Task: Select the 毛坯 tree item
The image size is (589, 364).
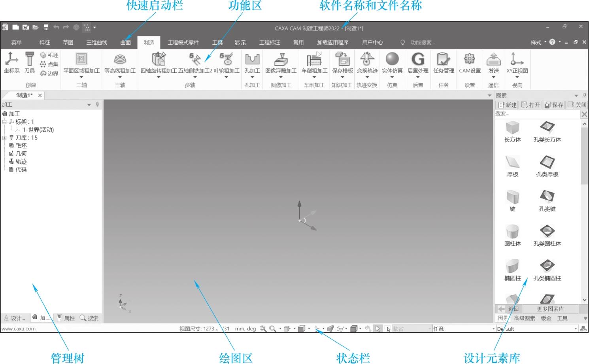Action: pos(18,146)
